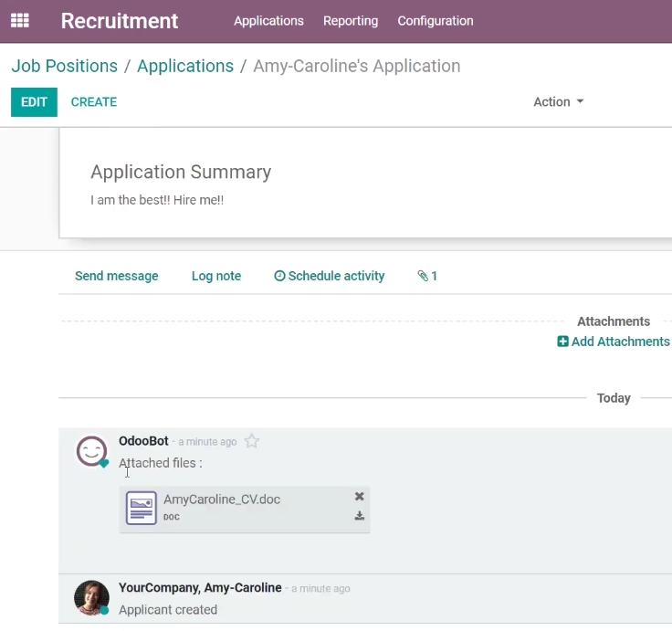Click the CREATE button
The image size is (672, 631).
click(x=94, y=102)
